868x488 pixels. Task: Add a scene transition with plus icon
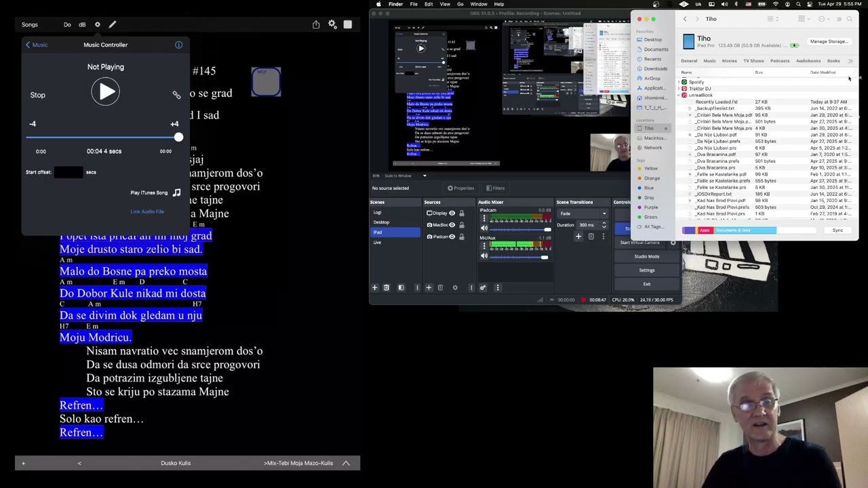578,237
